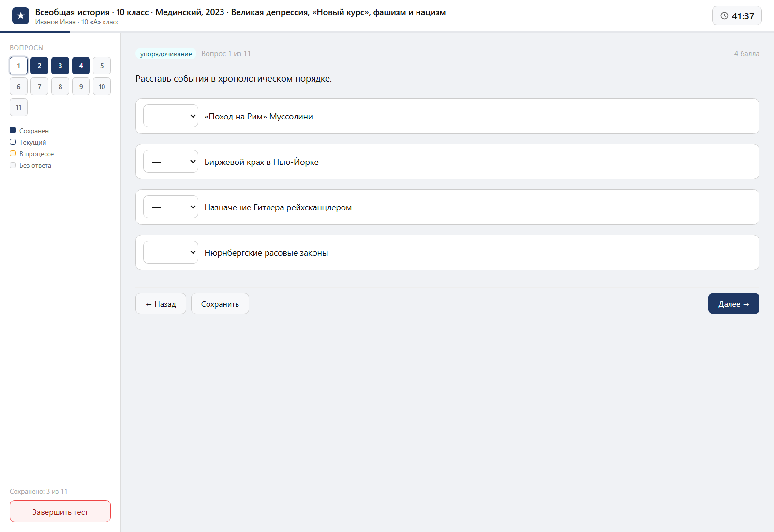Expand order dropdown for Назначение Гитлера рейхсканцлером
Viewport: 774px width, 532px height.
tap(171, 207)
